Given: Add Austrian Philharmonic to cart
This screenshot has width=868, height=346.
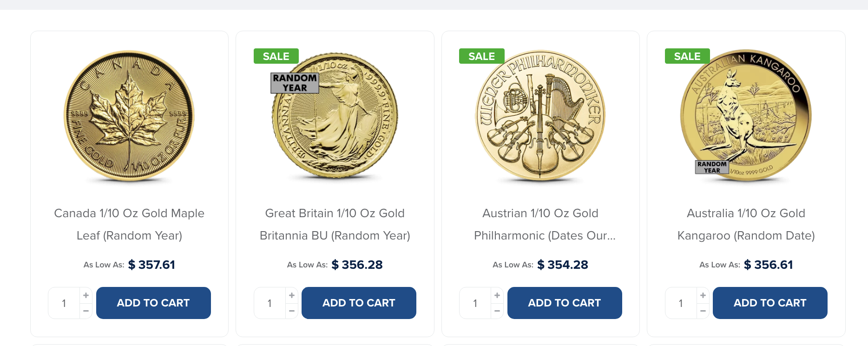Looking at the screenshot, I should point(565,303).
